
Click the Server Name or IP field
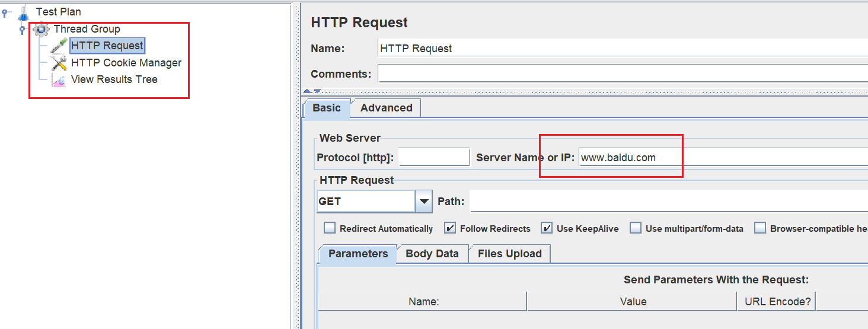[723, 157]
